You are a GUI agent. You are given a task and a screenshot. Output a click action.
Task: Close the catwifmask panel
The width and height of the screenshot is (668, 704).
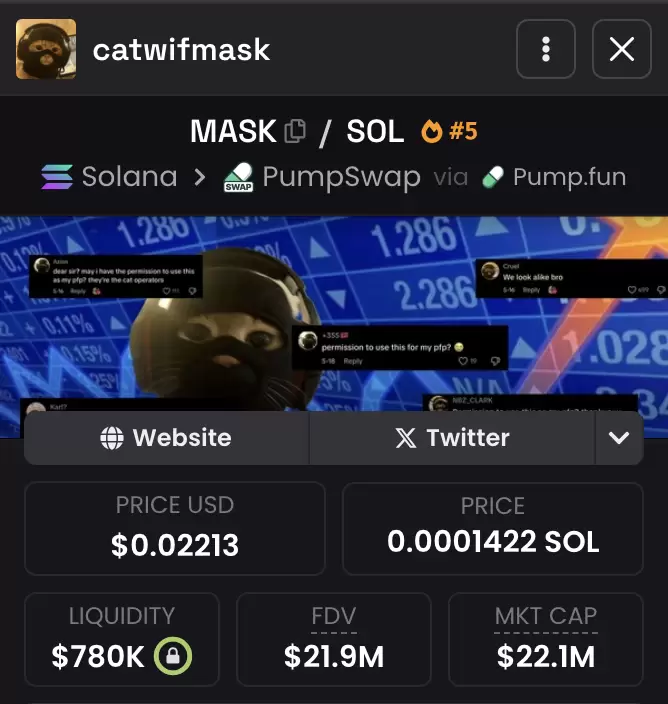621,49
